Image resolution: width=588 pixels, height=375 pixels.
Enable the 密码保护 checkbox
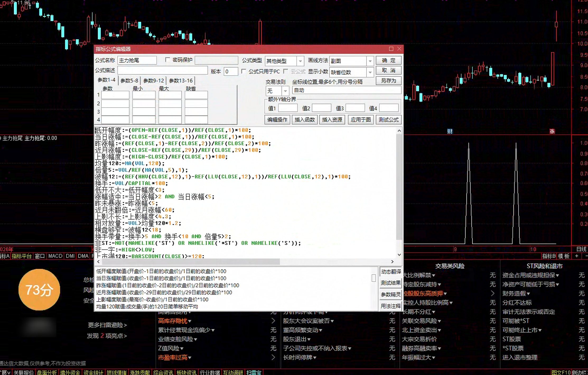[167, 60]
